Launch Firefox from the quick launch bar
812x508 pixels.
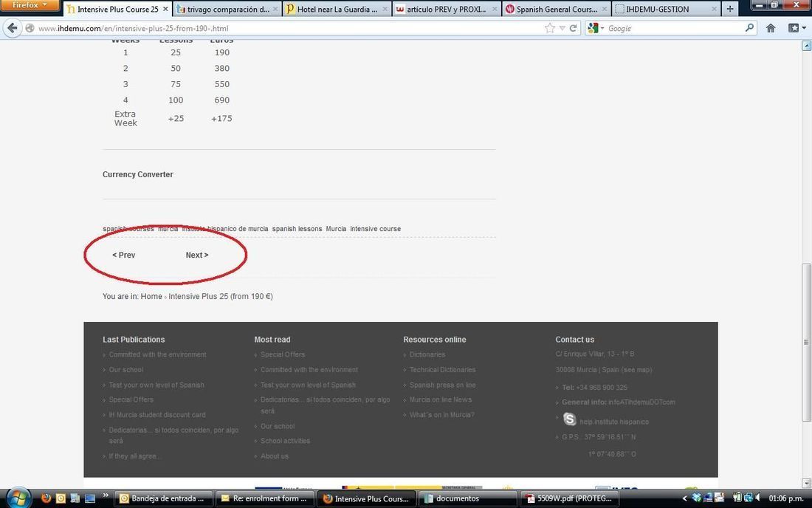(46, 498)
